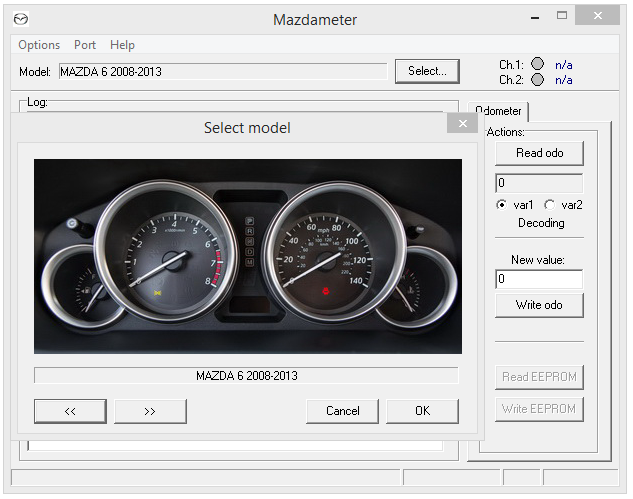This screenshot has height=499, width=633.
Task: Click the Read odo button
Action: click(539, 153)
